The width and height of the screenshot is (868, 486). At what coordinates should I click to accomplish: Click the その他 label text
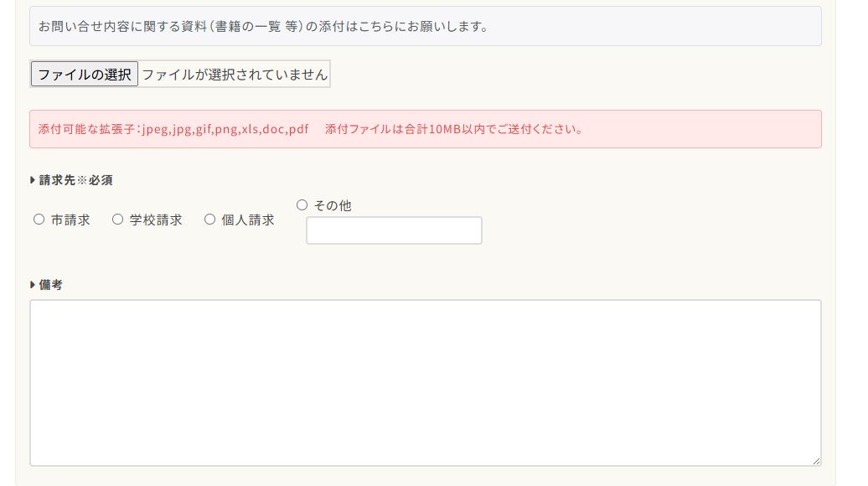point(333,205)
